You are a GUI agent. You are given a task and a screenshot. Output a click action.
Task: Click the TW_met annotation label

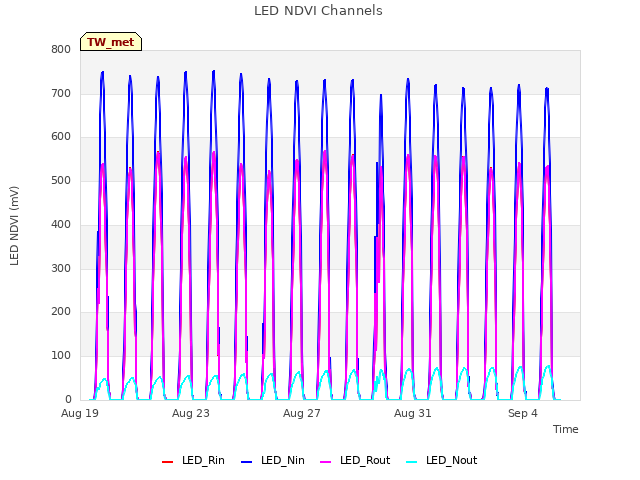point(111,42)
